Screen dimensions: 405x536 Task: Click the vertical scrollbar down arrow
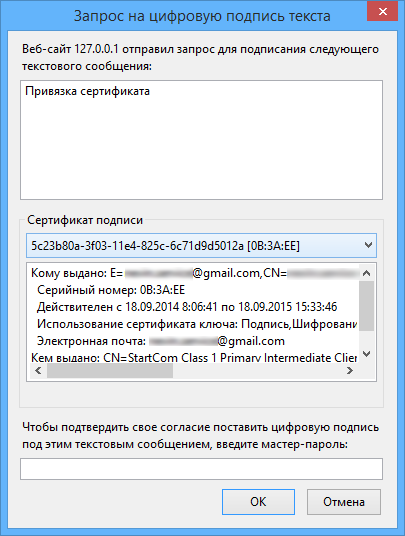366,354
